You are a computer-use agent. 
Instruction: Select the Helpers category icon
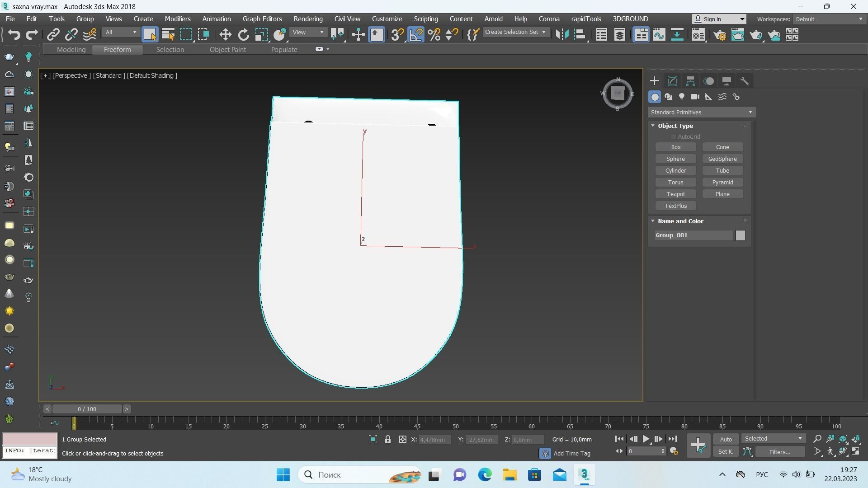pos(709,97)
